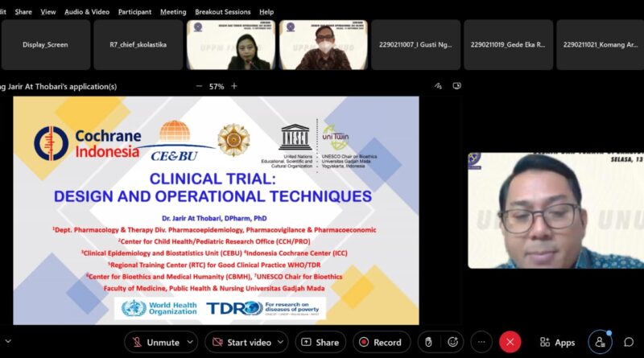Open the Help menu

(266, 12)
